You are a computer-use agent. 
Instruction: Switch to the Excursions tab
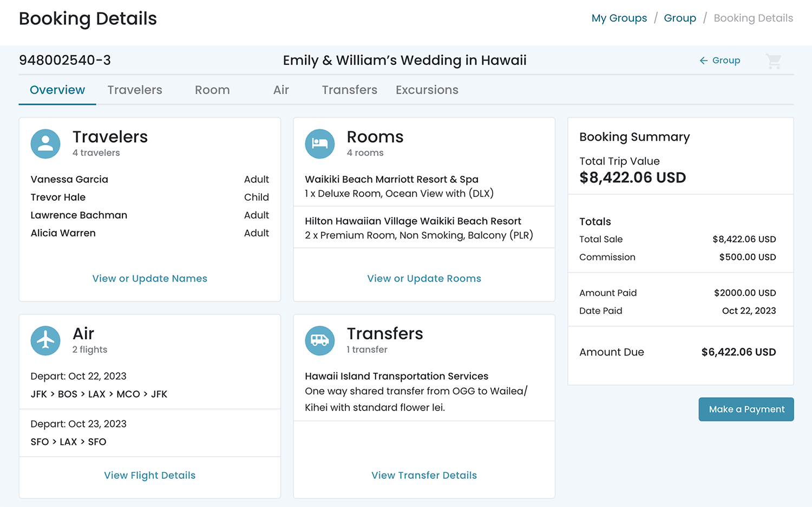pyautogui.click(x=427, y=90)
